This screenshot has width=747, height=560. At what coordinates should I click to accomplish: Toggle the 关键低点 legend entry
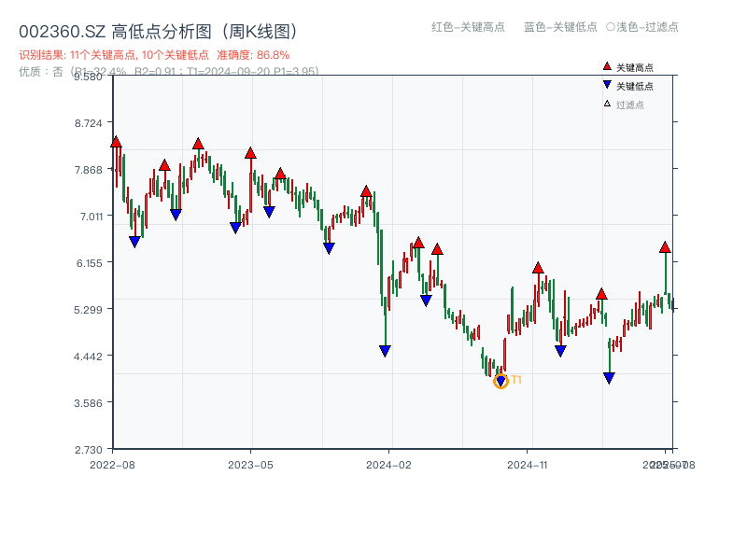(627, 86)
